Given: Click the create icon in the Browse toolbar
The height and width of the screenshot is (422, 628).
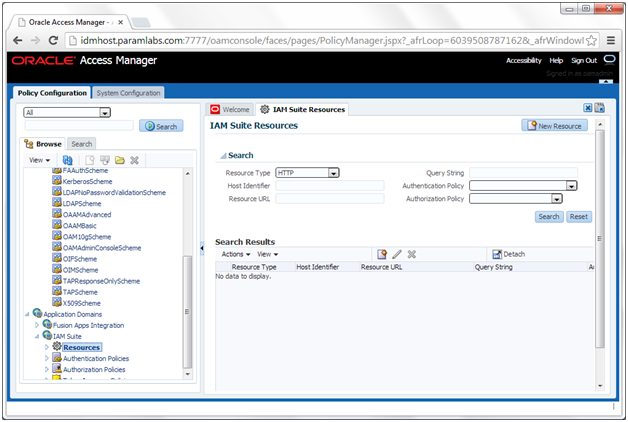Looking at the screenshot, I should 90,160.
